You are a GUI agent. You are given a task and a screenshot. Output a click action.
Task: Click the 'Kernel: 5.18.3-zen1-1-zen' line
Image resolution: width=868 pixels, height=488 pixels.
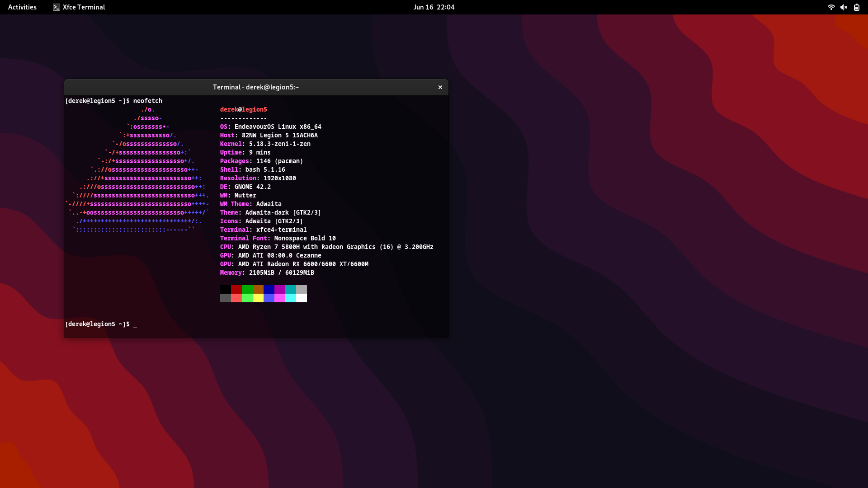pyautogui.click(x=265, y=144)
